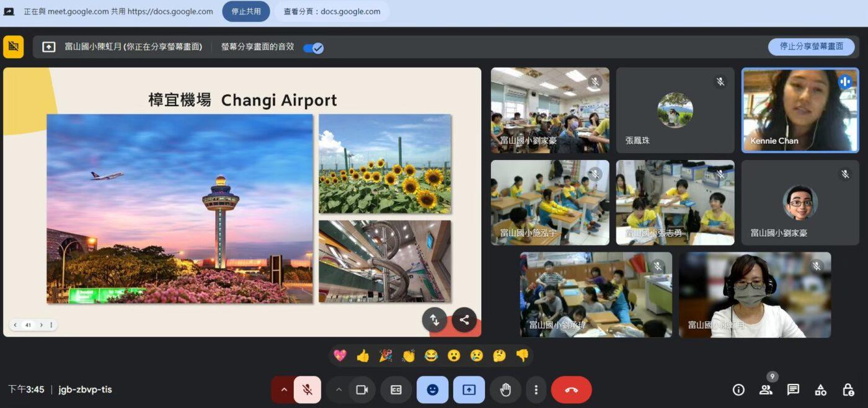Screen dimensions: 868x408
Task: Open host controls lock icon
Action: coord(848,390)
